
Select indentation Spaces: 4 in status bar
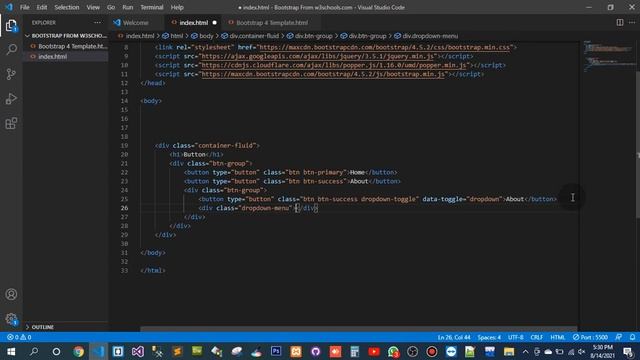coord(489,337)
